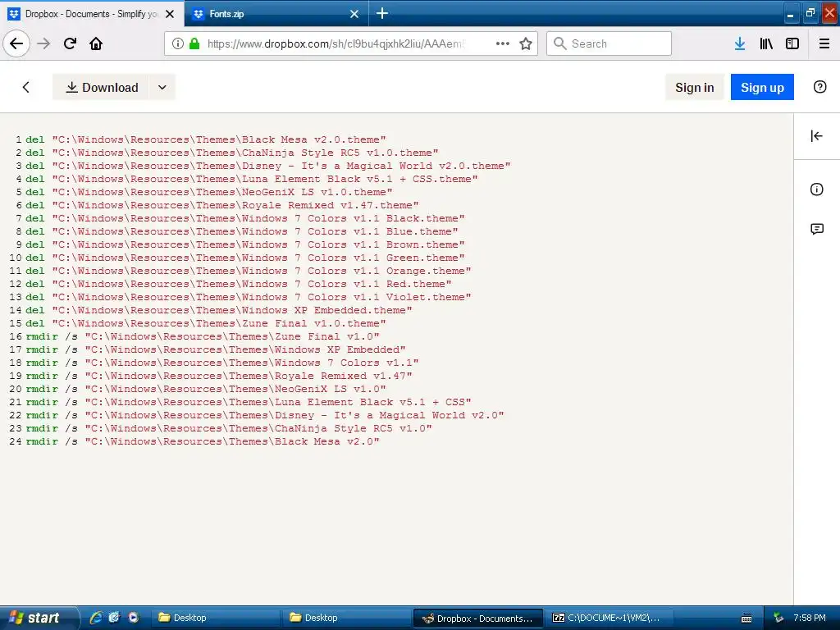The width and height of the screenshot is (840, 630).
Task: Click the network tray icon
Action: tap(778, 618)
